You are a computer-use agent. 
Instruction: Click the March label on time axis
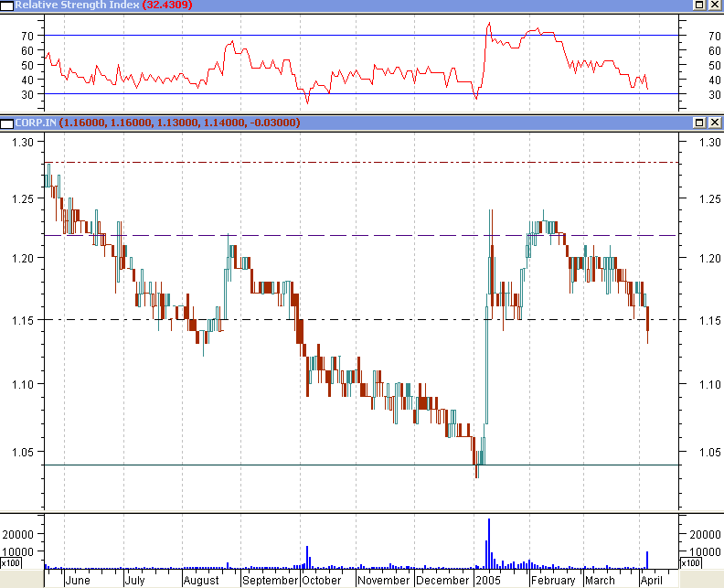click(600, 580)
